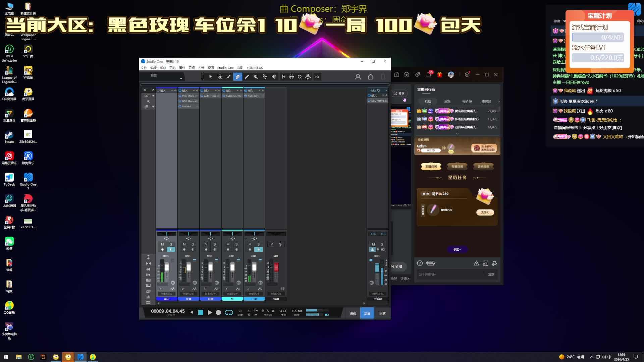Click the 分享 share button
The image size is (644, 362).
[399, 94]
